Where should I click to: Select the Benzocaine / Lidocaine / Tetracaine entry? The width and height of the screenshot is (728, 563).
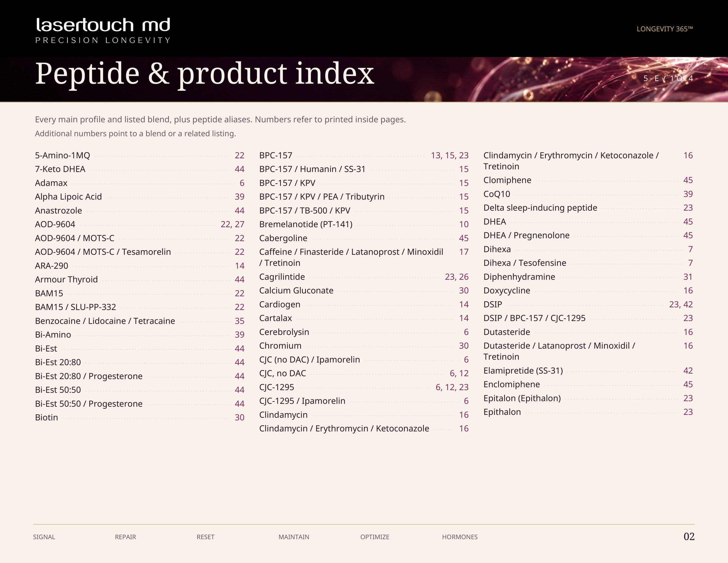pos(140,321)
